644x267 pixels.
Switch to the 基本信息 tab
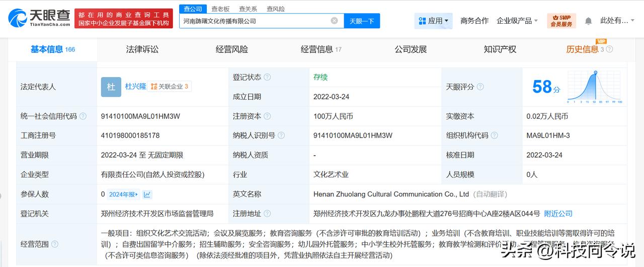52,49
